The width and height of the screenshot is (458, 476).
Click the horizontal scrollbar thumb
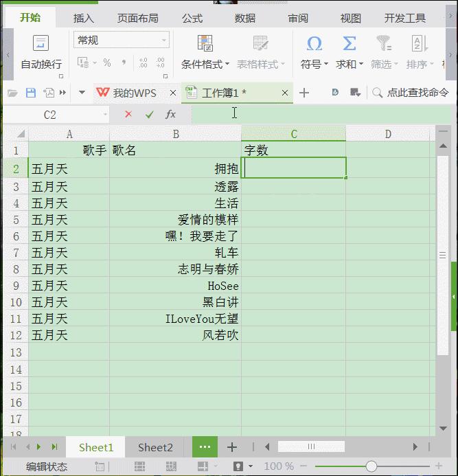pyautogui.click(x=311, y=446)
